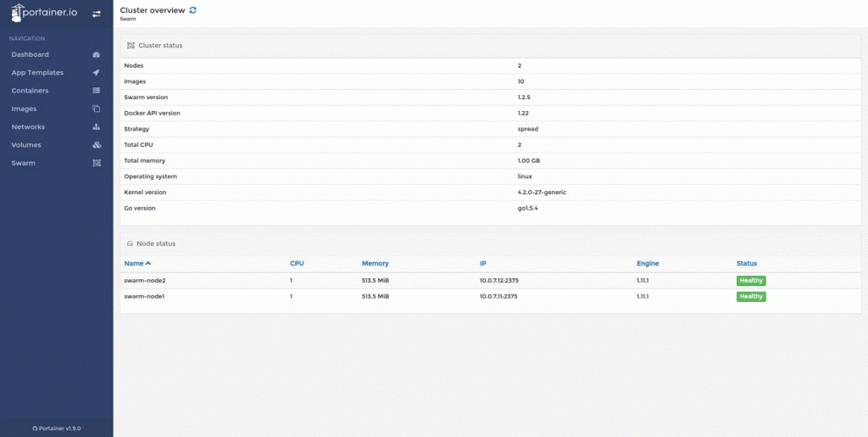Screen dimensions: 868x437
Task: Sort node table by CPU
Action: click(x=297, y=263)
